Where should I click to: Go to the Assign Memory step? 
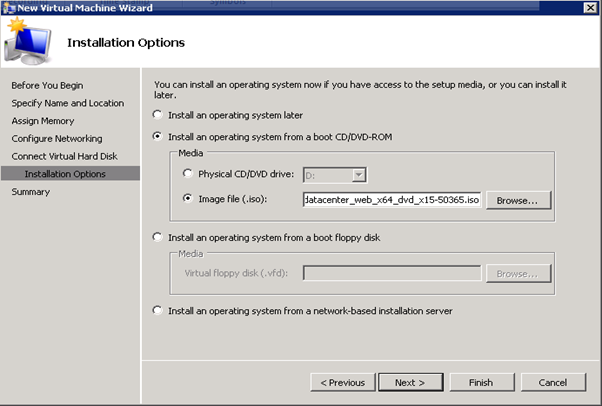pyautogui.click(x=43, y=121)
